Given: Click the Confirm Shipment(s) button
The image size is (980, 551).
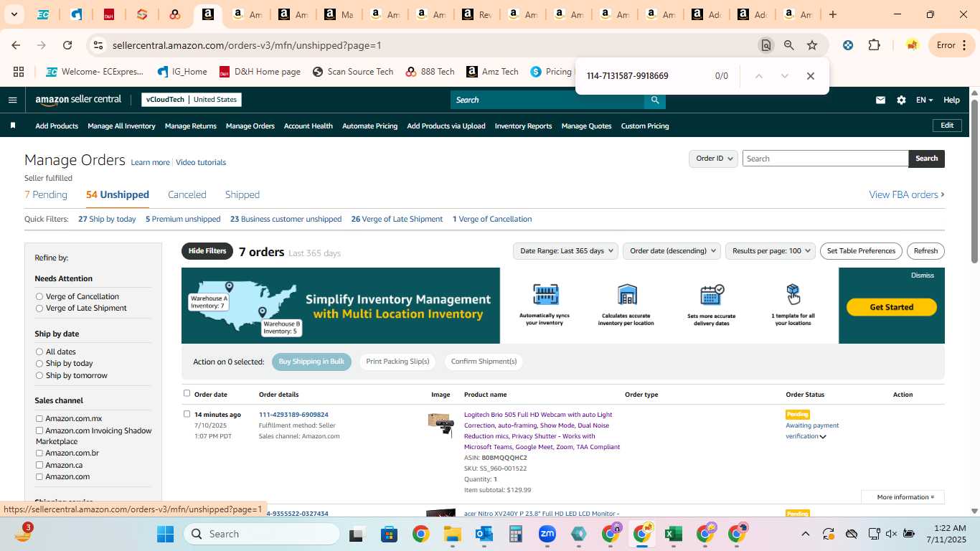Looking at the screenshot, I should pyautogui.click(x=484, y=362).
